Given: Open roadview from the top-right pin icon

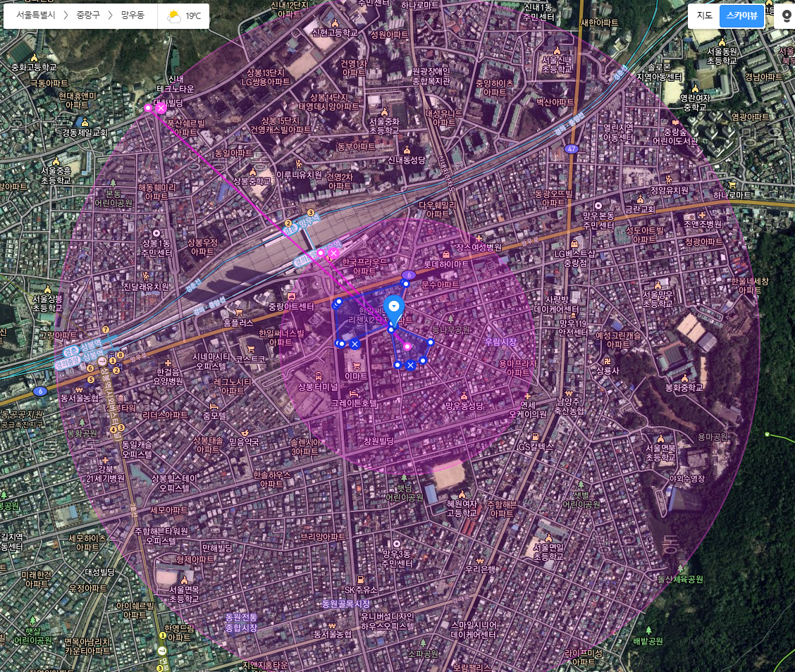Looking at the screenshot, I should click(787, 15).
